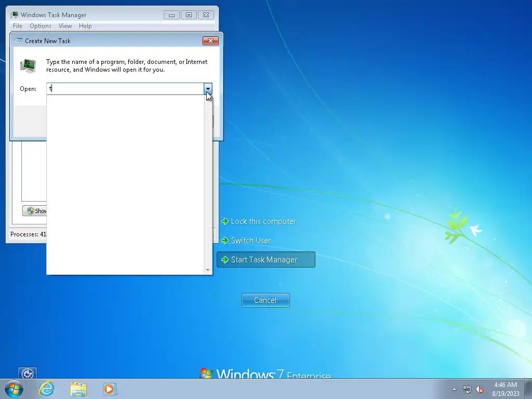The width and height of the screenshot is (532, 399).
Task: Open the Help menu in Task Manager
Action: point(85,26)
